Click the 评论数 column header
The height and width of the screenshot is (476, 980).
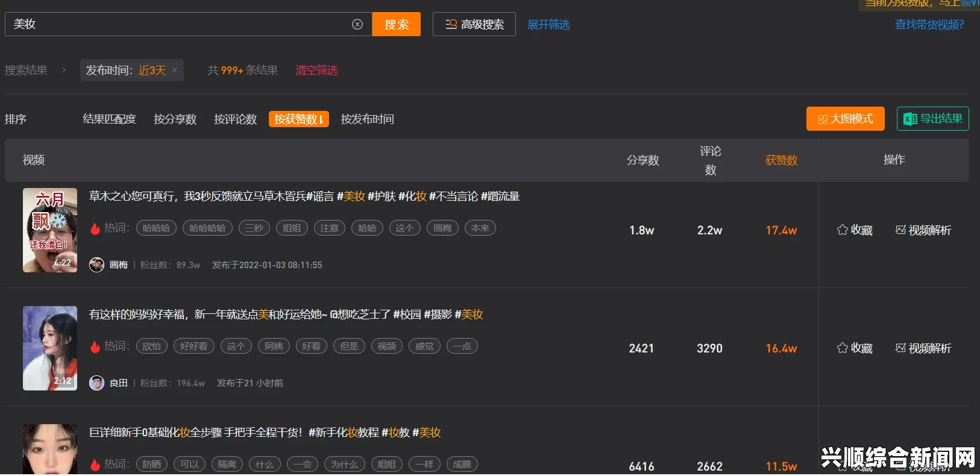point(711,160)
